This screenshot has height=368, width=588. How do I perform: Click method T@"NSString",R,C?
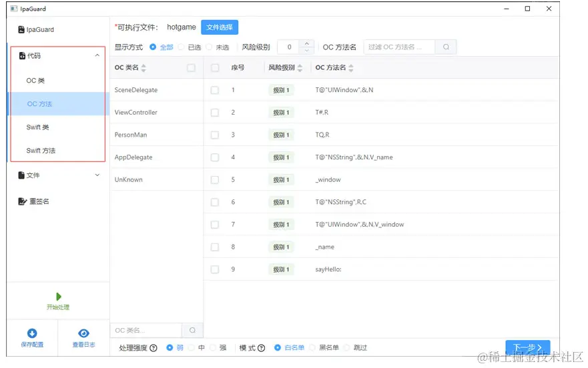coord(340,202)
